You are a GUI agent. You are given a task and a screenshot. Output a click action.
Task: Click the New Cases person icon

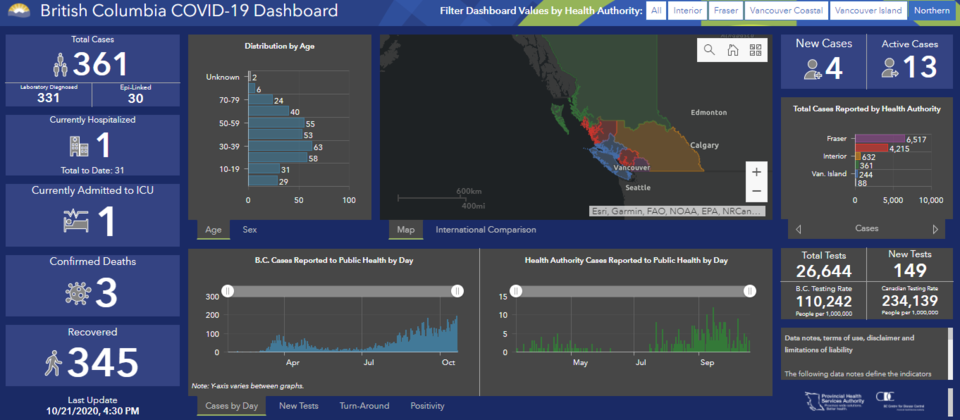[x=814, y=69]
